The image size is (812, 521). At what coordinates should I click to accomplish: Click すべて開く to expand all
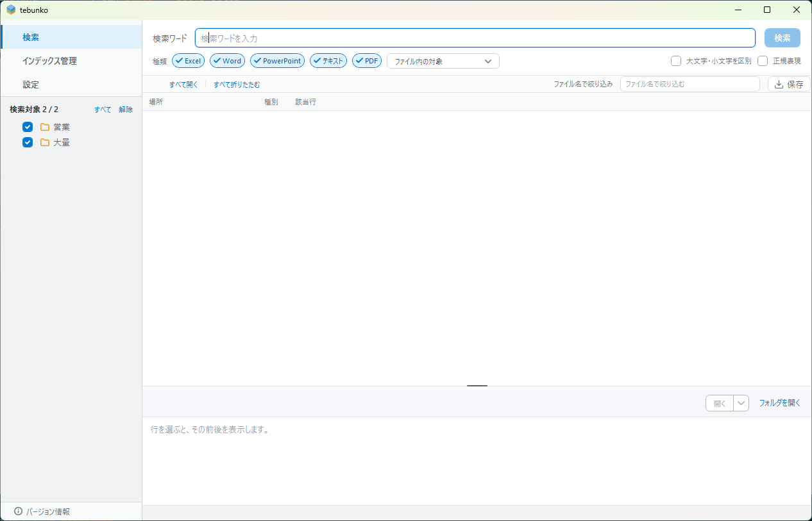click(x=183, y=85)
